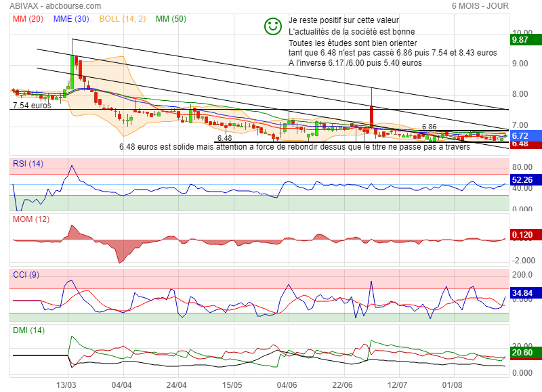
Task: Click the 9.00 price axis label
Action: [520, 64]
